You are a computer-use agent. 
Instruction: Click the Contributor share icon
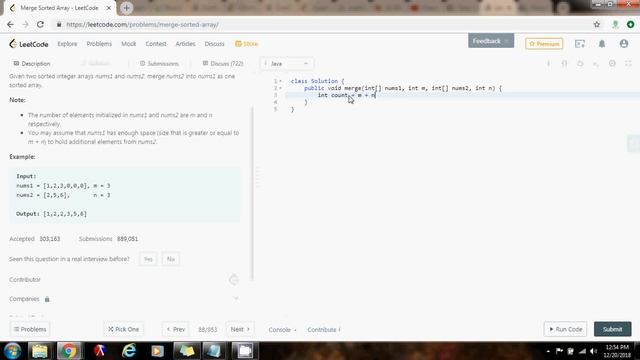[x=233, y=280]
